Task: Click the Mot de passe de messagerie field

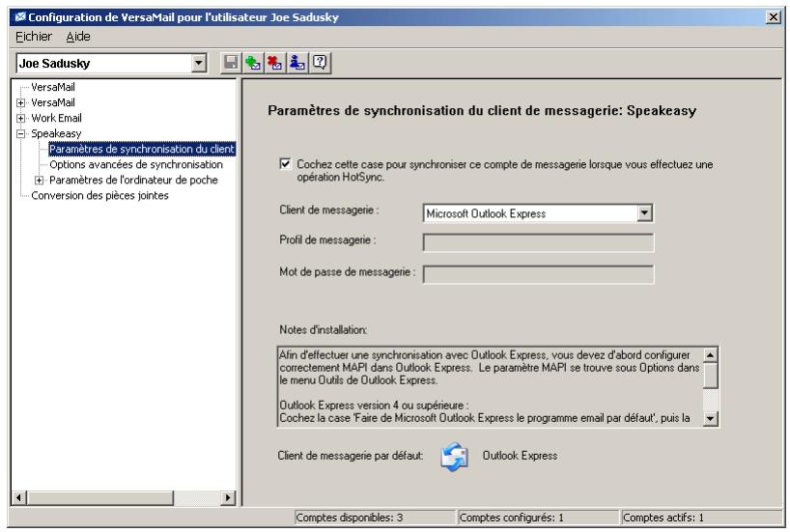Action: point(538,274)
